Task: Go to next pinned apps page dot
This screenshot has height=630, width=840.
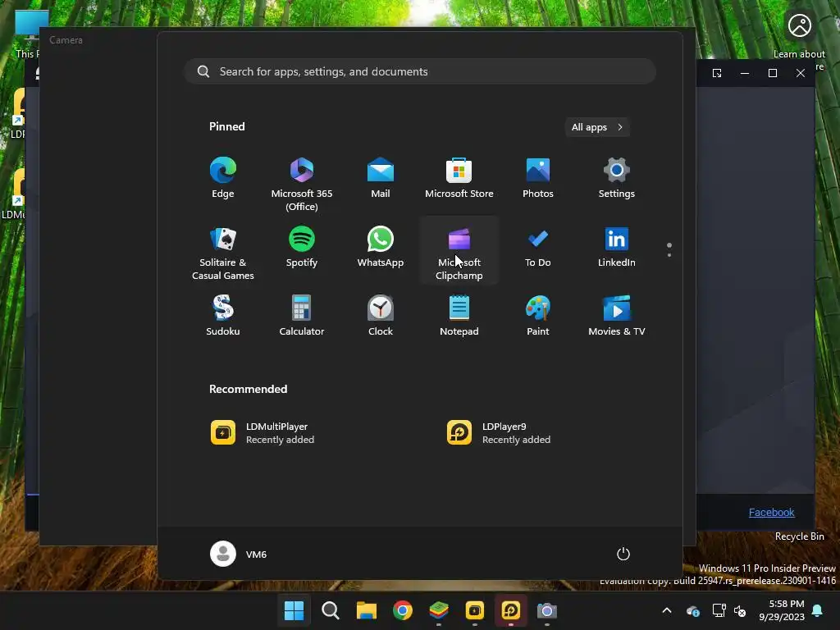Action: pos(669,255)
